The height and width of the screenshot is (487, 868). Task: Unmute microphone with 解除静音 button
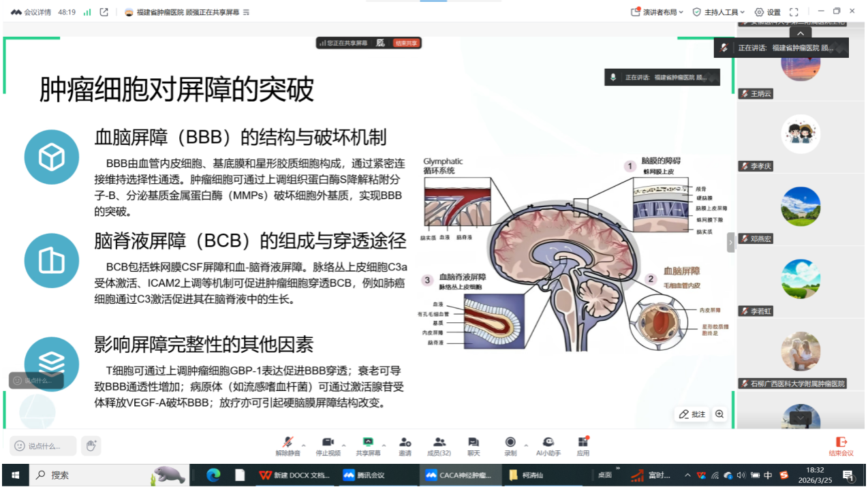point(288,443)
